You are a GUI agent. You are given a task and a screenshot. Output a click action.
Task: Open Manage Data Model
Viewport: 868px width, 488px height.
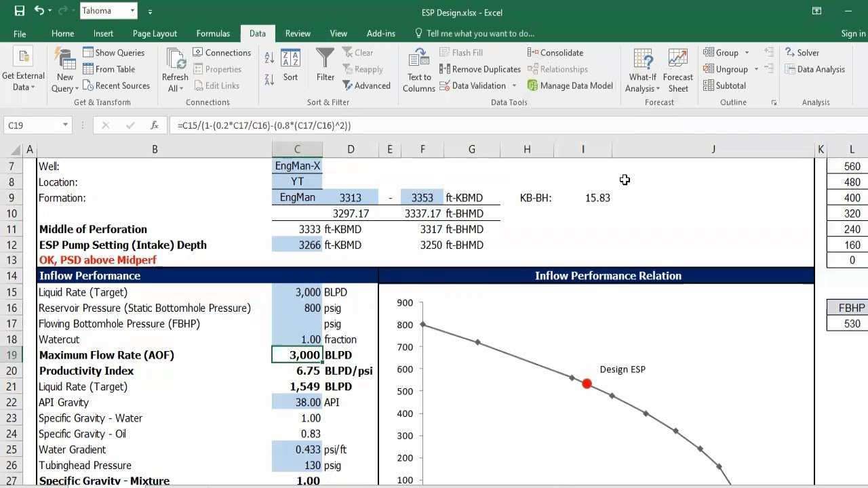click(570, 85)
